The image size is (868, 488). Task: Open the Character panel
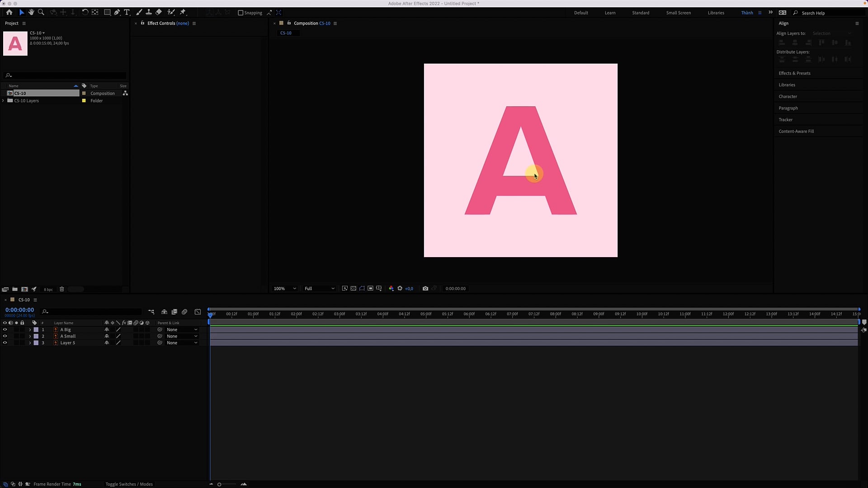pyautogui.click(x=788, y=96)
